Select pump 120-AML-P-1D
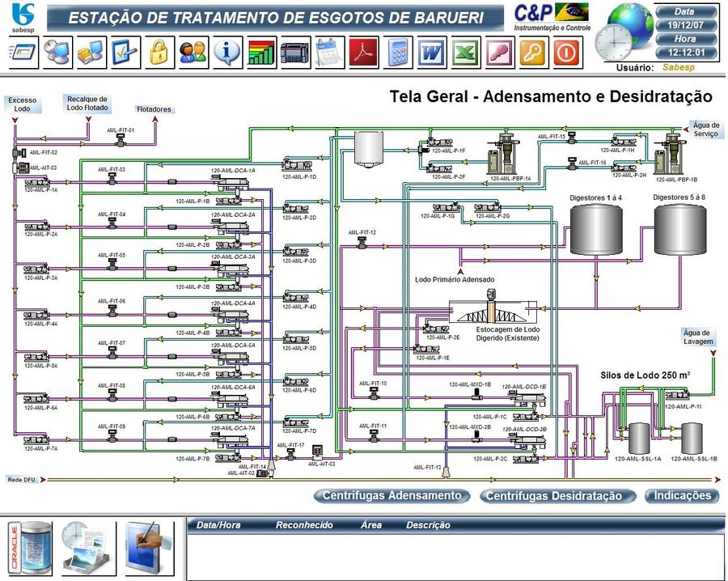 pos(297,164)
